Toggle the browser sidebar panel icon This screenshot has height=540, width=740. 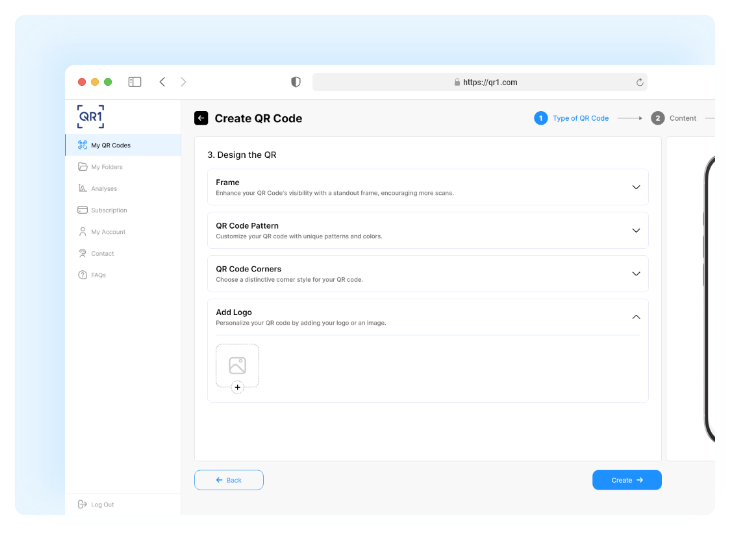135,82
